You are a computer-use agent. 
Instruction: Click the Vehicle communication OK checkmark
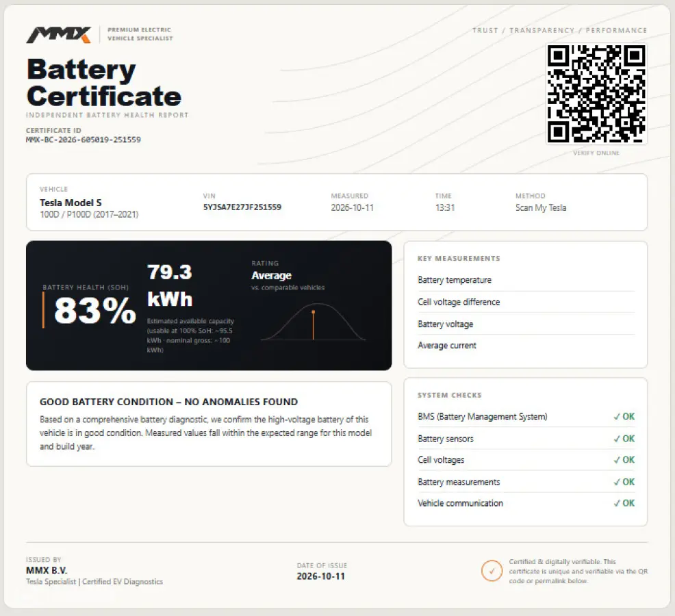[x=624, y=503]
